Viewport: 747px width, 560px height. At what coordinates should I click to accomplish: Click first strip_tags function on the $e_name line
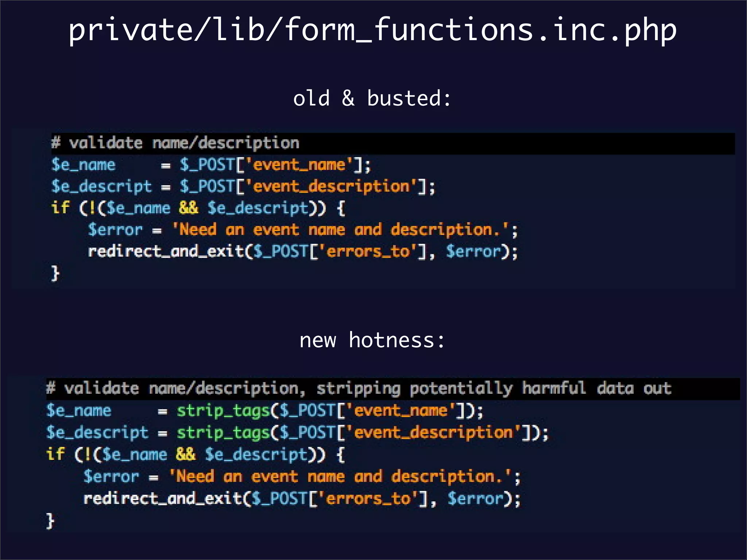click(x=223, y=411)
